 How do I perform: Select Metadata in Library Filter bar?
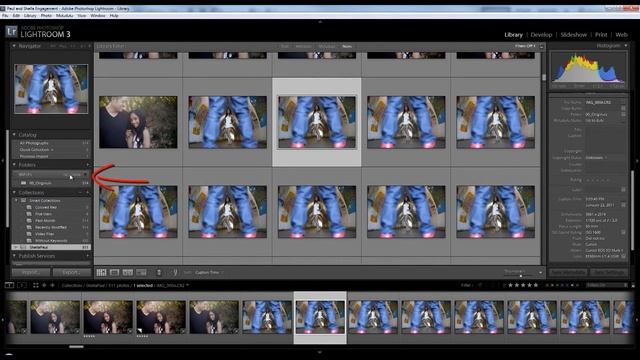click(327, 47)
